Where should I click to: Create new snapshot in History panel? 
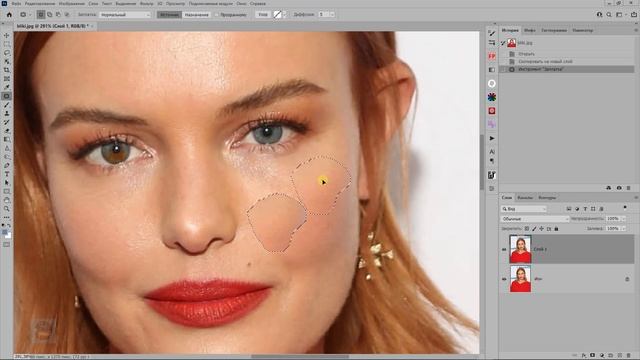coord(619,188)
